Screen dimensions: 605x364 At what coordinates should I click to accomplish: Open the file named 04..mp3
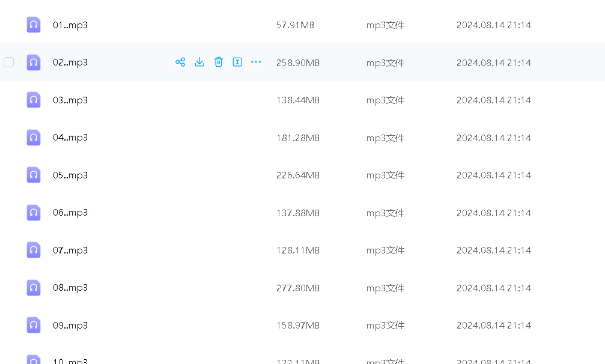70,138
